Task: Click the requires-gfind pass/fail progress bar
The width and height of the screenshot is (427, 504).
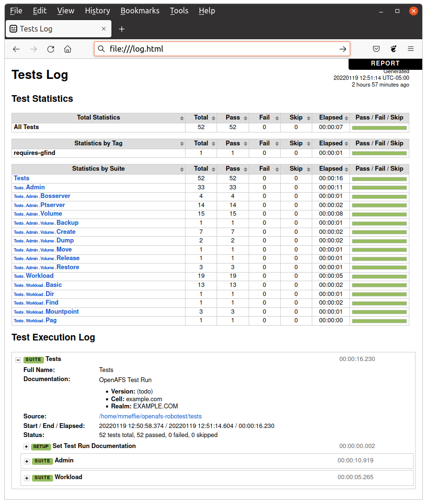Action: click(379, 153)
